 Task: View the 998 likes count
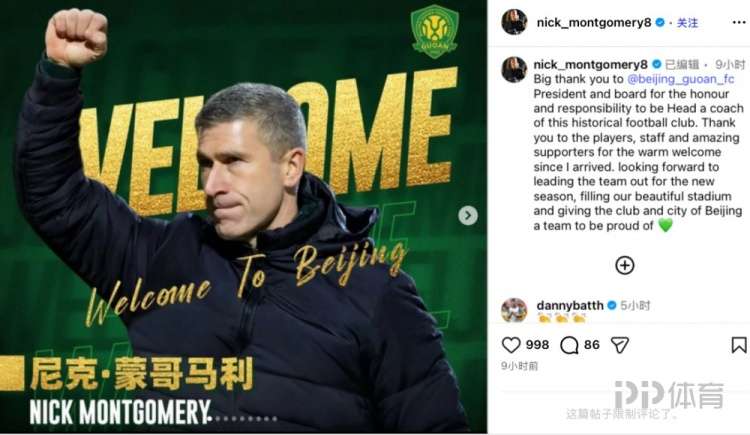click(x=537, y=345)
